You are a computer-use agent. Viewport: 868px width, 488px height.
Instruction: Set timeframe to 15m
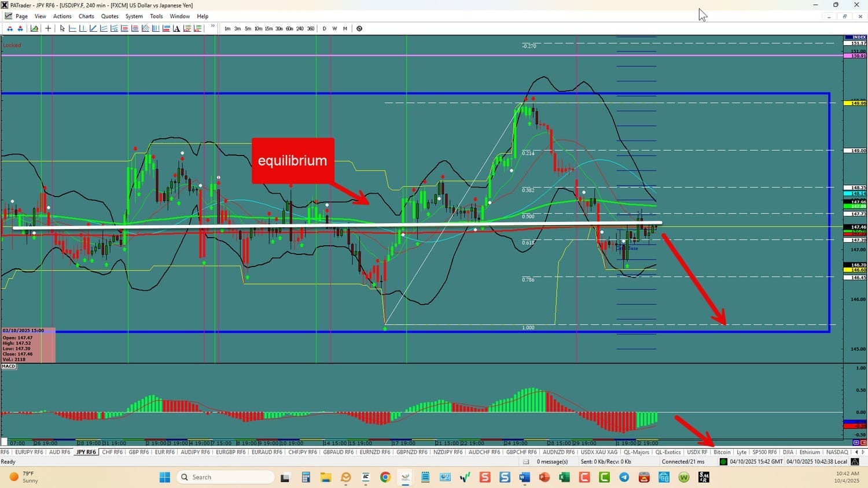tap(269, 28)
